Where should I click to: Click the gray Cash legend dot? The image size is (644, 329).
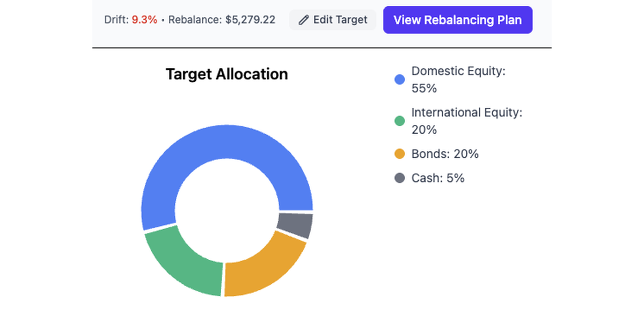tap(399, 178)
